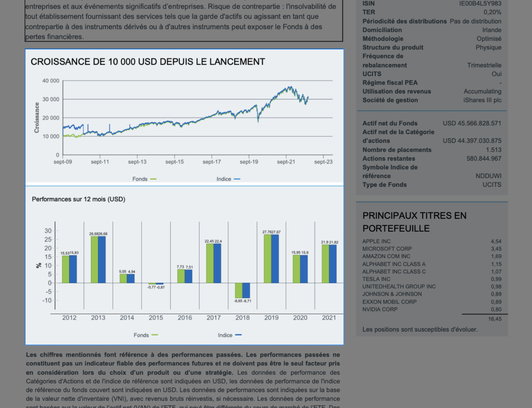Viewport: 532px width, 408px height.
Task: Open the growth chart CROISSANCE DE 10 000 USD panel
Action: click(x=148, y=61)
